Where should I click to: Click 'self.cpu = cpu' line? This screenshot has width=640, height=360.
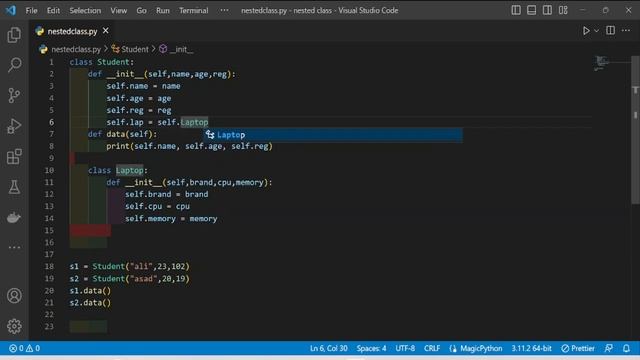coord(157,207)
